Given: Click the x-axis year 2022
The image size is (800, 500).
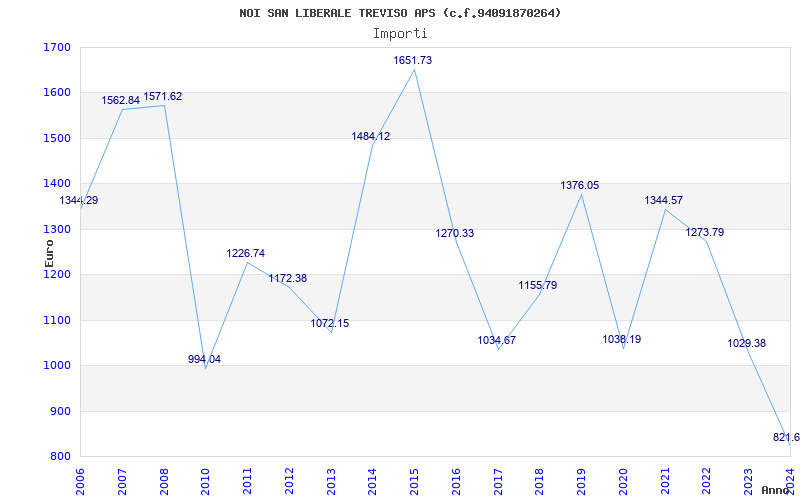Looking at the screenshot, I should pos(707,482).
